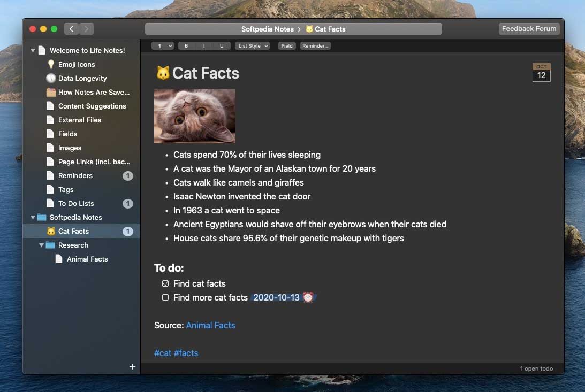Go forward with the right arrow button
585x392 pixels.
tap(86, 29)
